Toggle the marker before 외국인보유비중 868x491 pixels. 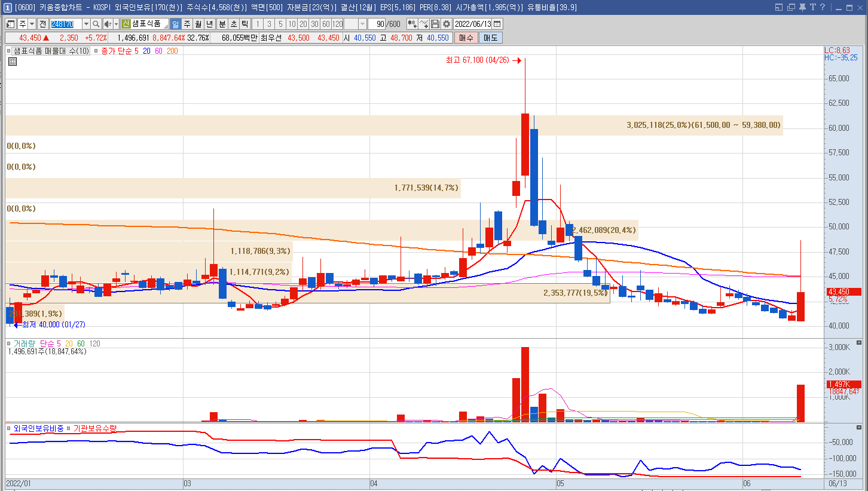tap(9, 428)
